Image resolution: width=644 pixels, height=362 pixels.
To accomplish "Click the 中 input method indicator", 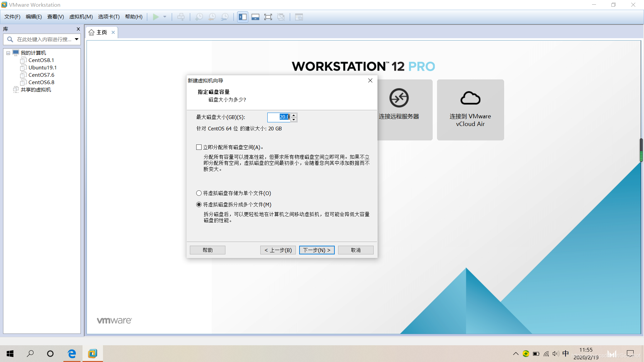I will click(x=566, y=354).
